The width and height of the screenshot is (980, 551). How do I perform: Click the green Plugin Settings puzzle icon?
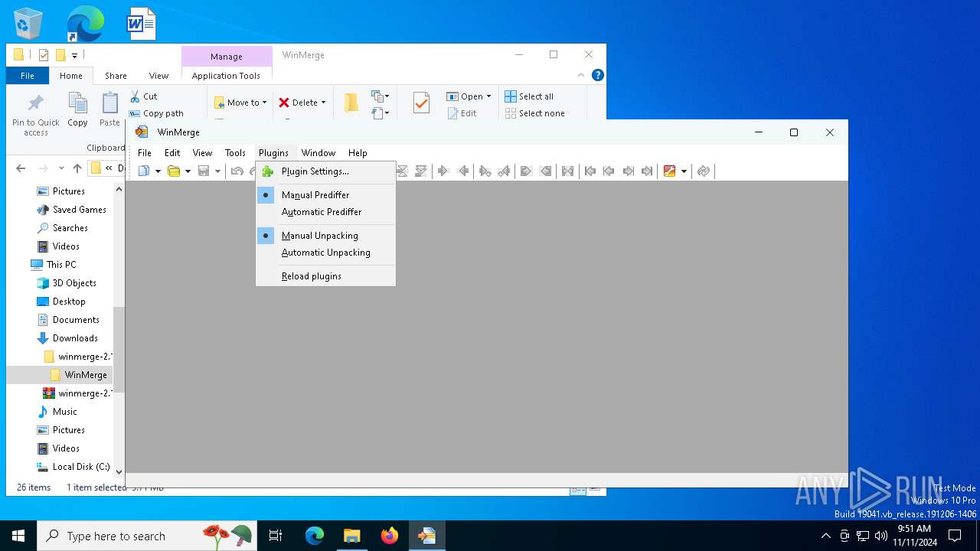coord(266,171)
